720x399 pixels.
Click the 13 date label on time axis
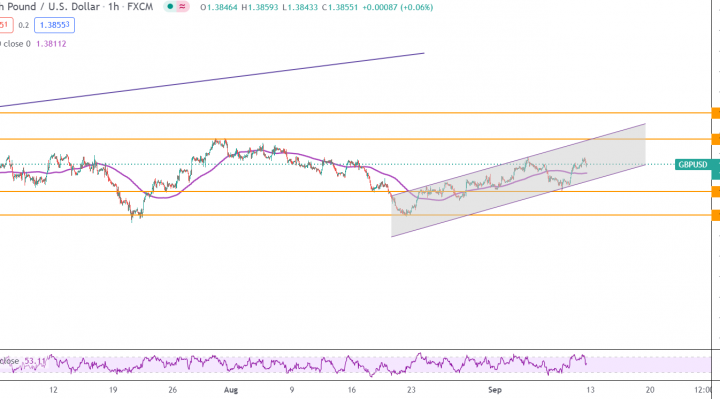click(590, 390)
